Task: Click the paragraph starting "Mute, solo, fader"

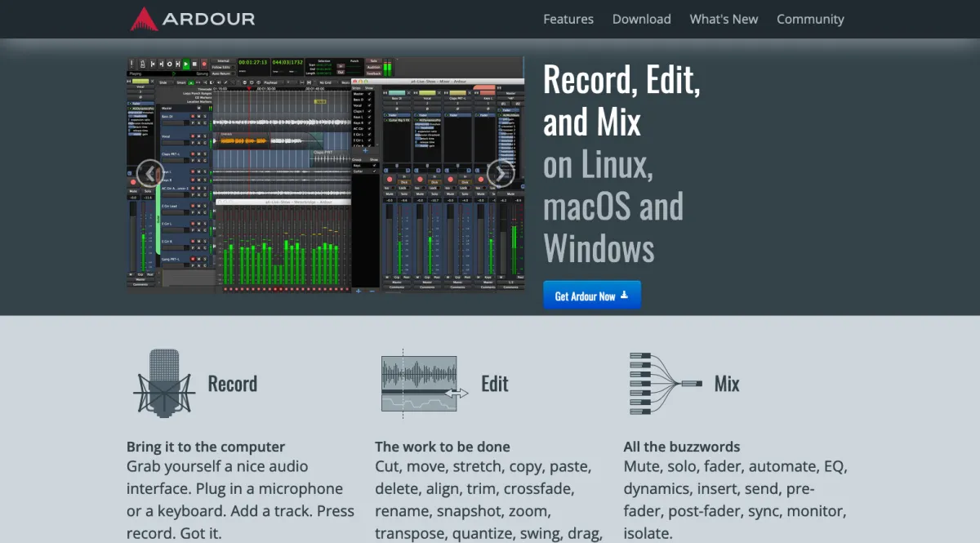Action: point(736,500)
